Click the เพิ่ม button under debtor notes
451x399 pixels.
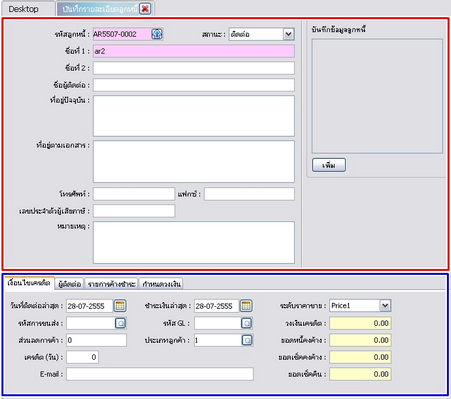[329, 165]
